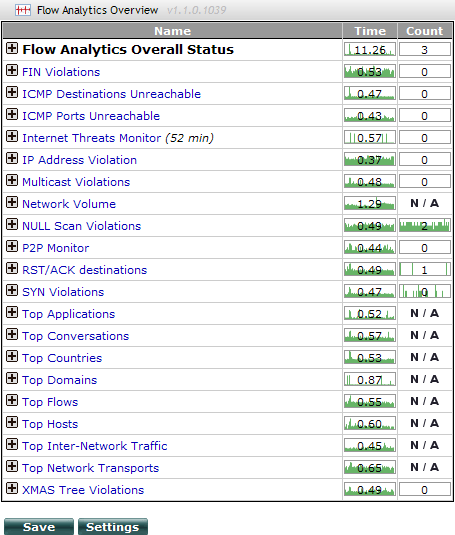The width and height of the screenshot is (455, 535).
Task: Click the Flow Analytics Overview title icon
Action: (x=23, y=10)
